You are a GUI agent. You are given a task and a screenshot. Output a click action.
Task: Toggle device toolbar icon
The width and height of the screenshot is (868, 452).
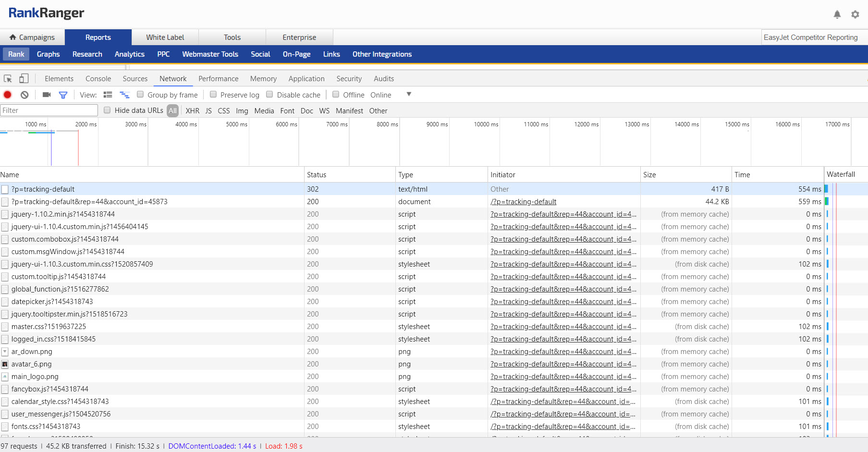(24, 78)
